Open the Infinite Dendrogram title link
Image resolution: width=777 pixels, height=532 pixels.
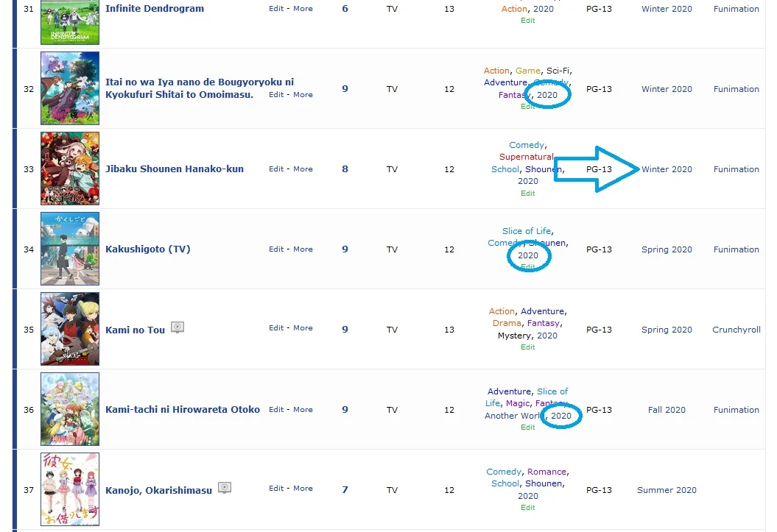pyautogui.click(x=155, y=9)
